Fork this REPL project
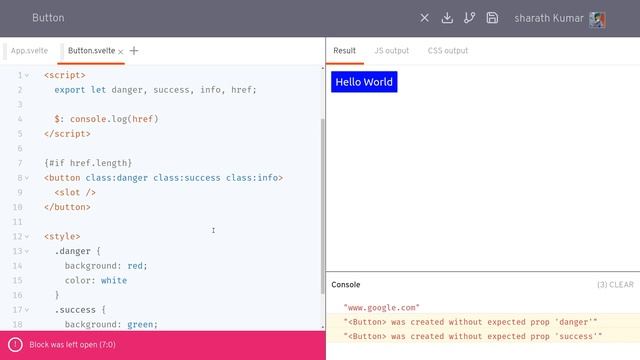Viewport: 640px width, 360px height. (469, 18)
